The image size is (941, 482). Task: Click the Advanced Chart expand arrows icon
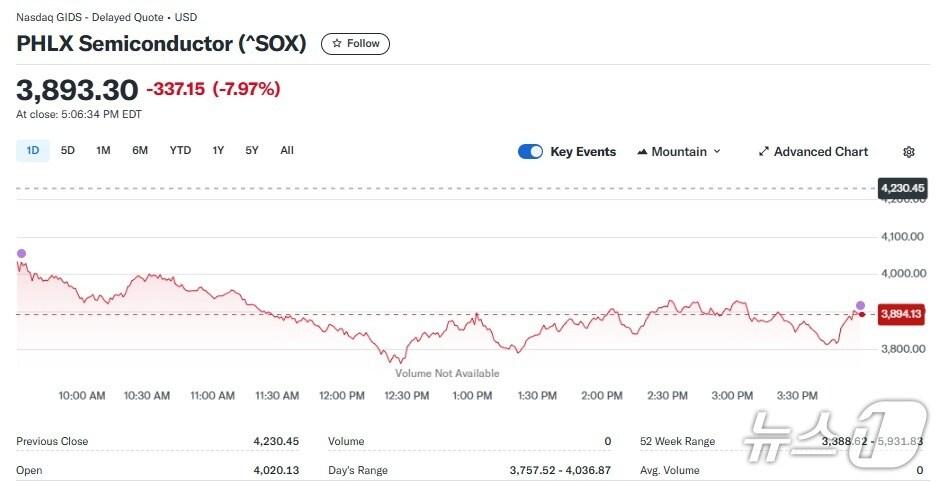(764, 152)
